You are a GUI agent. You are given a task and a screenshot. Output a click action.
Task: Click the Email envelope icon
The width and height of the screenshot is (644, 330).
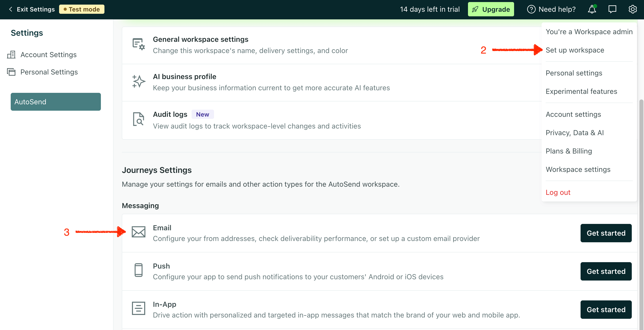click(138, 232)
